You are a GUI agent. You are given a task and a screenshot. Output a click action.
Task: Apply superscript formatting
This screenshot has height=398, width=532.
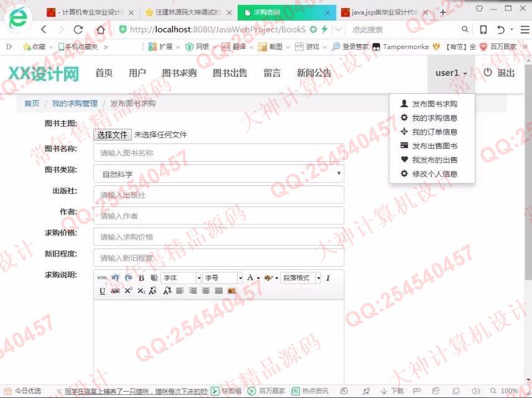click(128, 291)
